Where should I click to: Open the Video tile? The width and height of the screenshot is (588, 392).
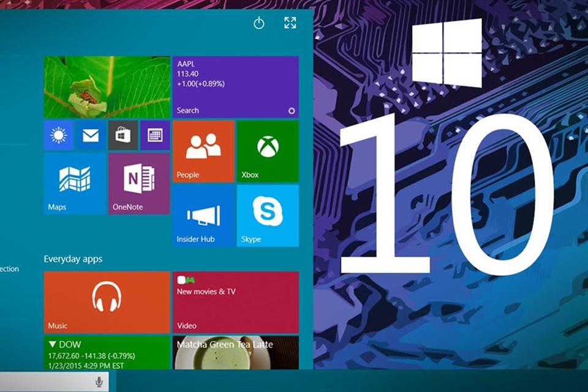pyautogui.click(x=236, y=303)
